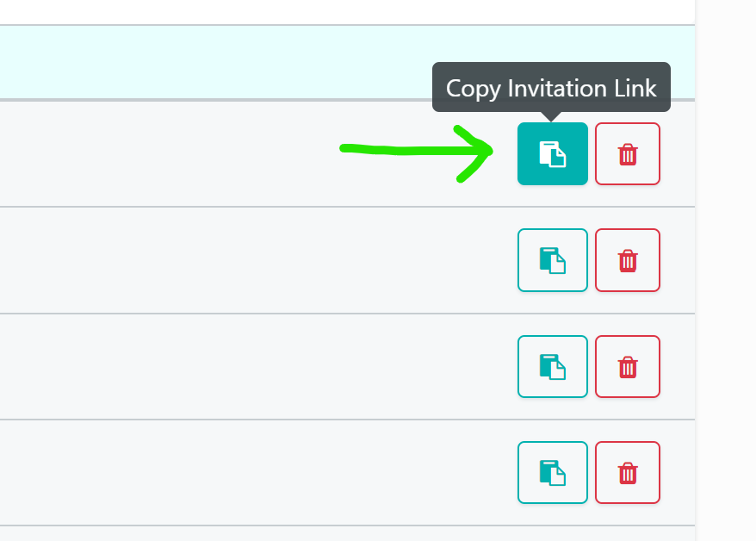Delete the first invitation with the trash icon
The width and height of the screenshot is (756, 541).
pyautogui.click(x=627, y=154)
